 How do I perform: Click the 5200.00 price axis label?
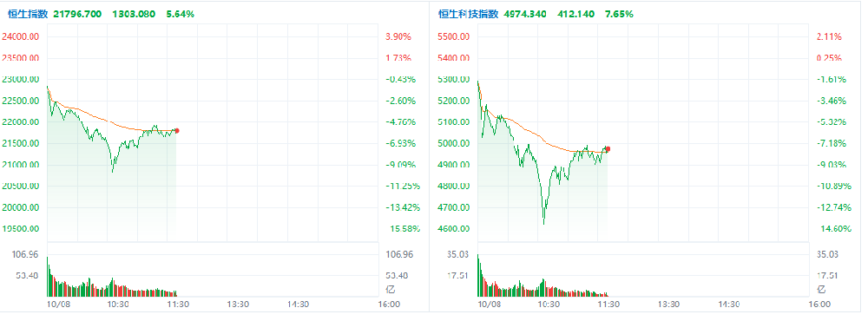[453, 101]
